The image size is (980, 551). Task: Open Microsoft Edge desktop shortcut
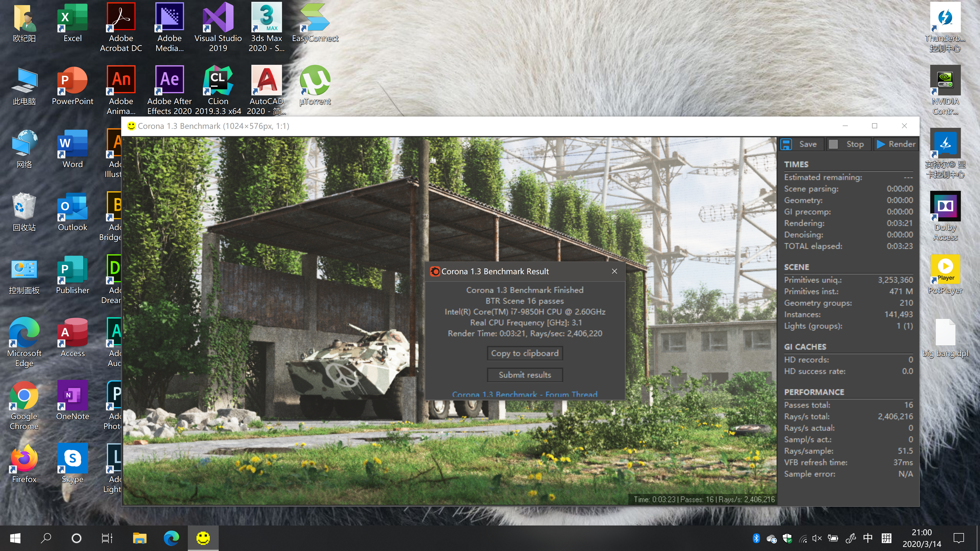[24, 343]
